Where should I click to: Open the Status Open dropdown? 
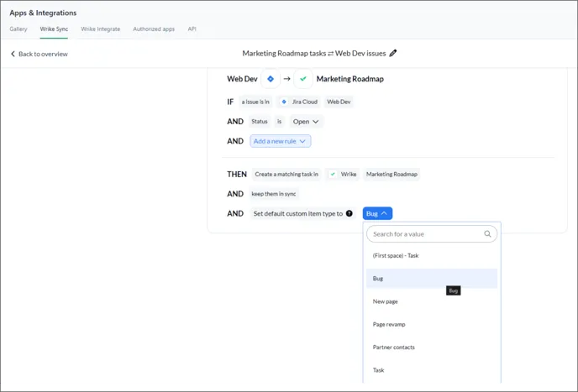[x=306, y=122]
